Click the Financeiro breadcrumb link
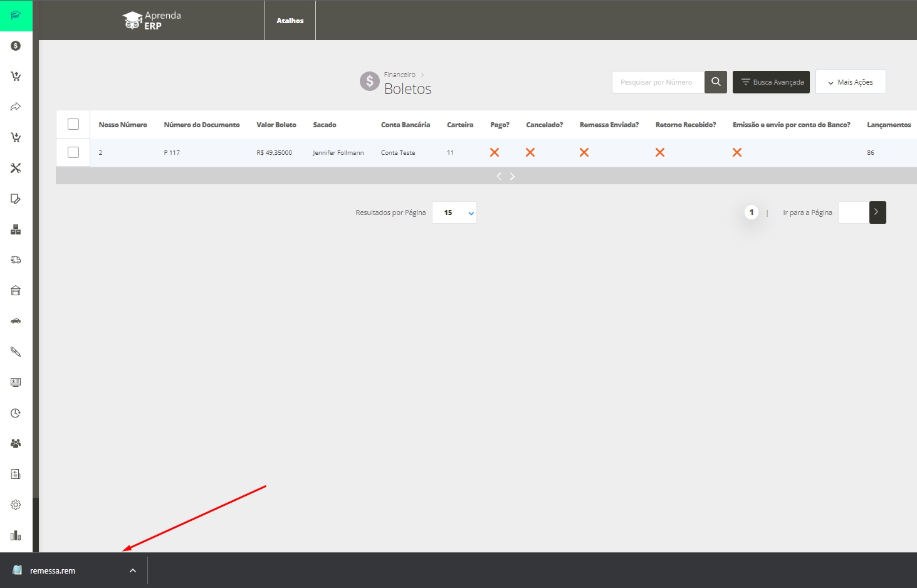Screen dimensions: 917x588 coord(399,75)
